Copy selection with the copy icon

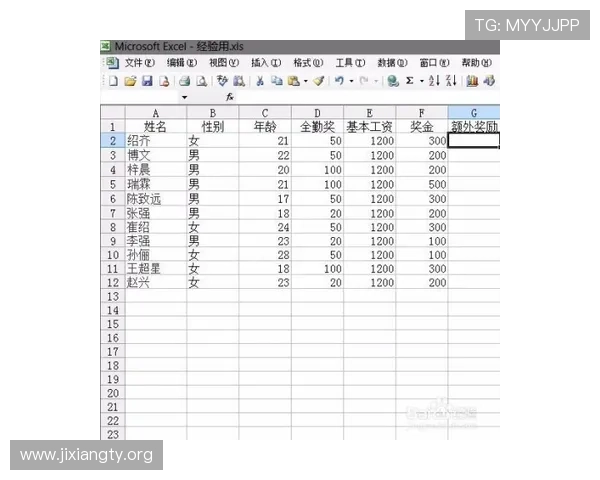(x=277, y=81)
